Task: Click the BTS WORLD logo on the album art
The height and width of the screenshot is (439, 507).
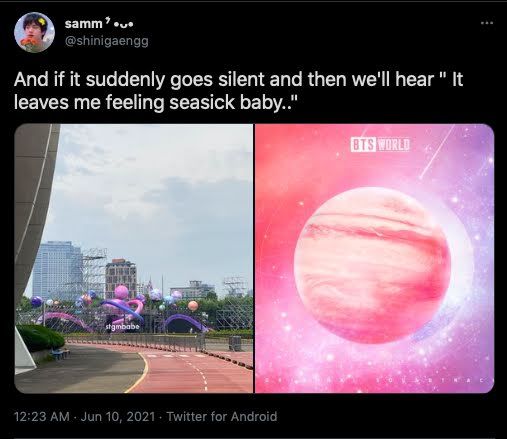Action: click(380, 145)
